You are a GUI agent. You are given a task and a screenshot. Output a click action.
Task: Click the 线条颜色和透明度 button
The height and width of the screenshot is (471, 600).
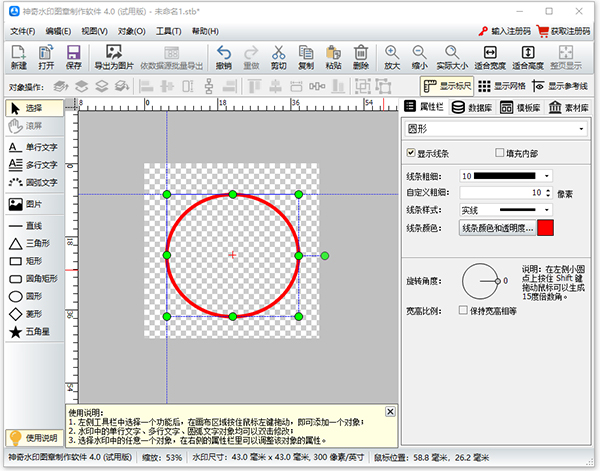pyautogui.click(x=496, y=228)
